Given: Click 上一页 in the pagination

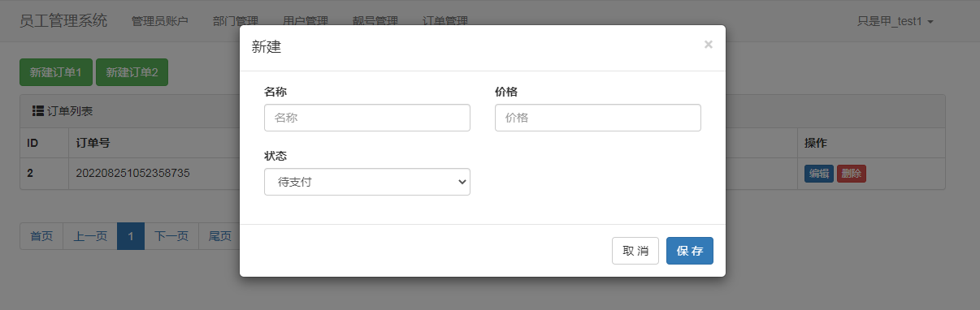Looking at the screenshot, I should (90, 236).
